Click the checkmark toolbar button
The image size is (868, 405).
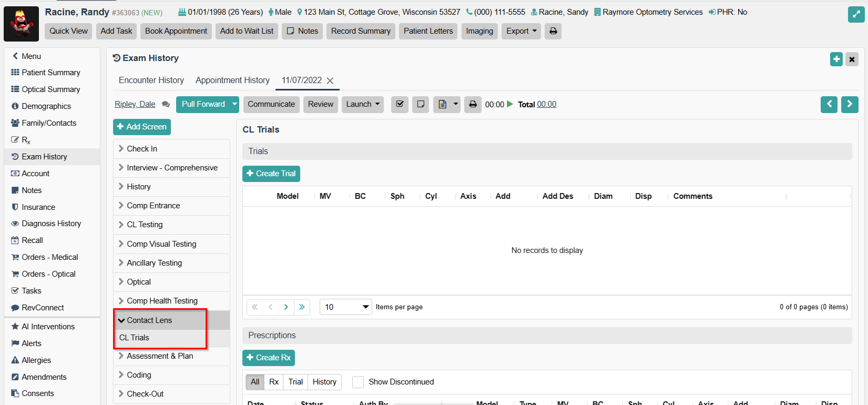click(400, 104)
